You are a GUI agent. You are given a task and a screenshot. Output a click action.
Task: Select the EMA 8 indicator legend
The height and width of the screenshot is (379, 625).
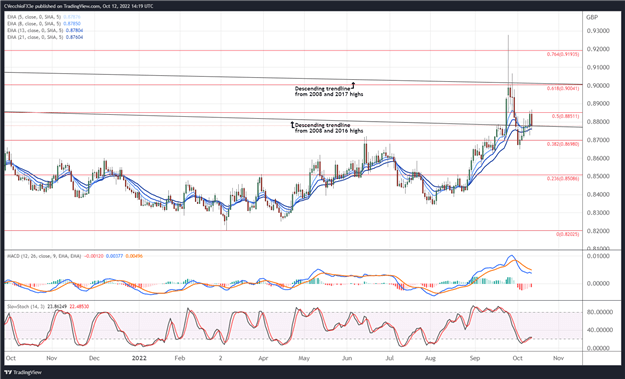click(x=44, y=24)
